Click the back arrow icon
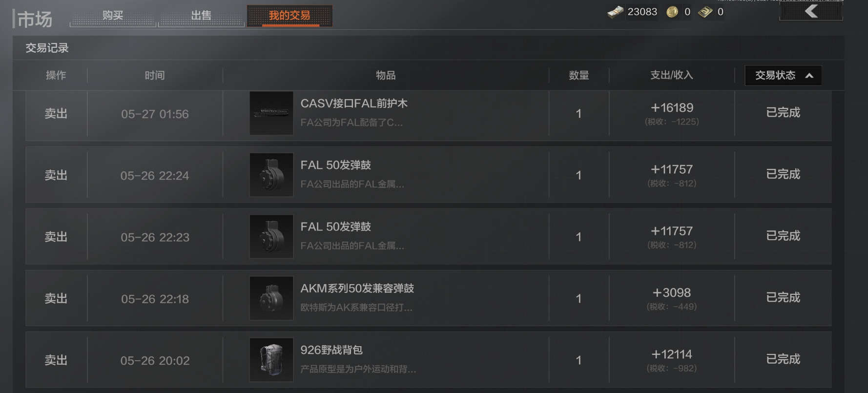 pos(811,11)
